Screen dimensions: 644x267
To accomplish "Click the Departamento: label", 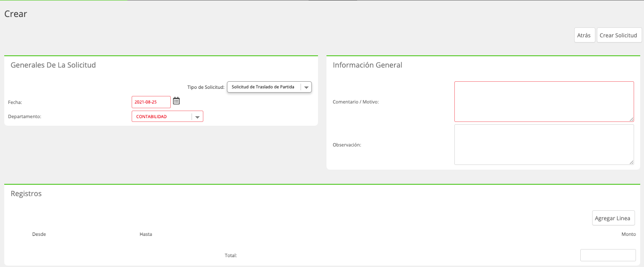I will (25, 116).
